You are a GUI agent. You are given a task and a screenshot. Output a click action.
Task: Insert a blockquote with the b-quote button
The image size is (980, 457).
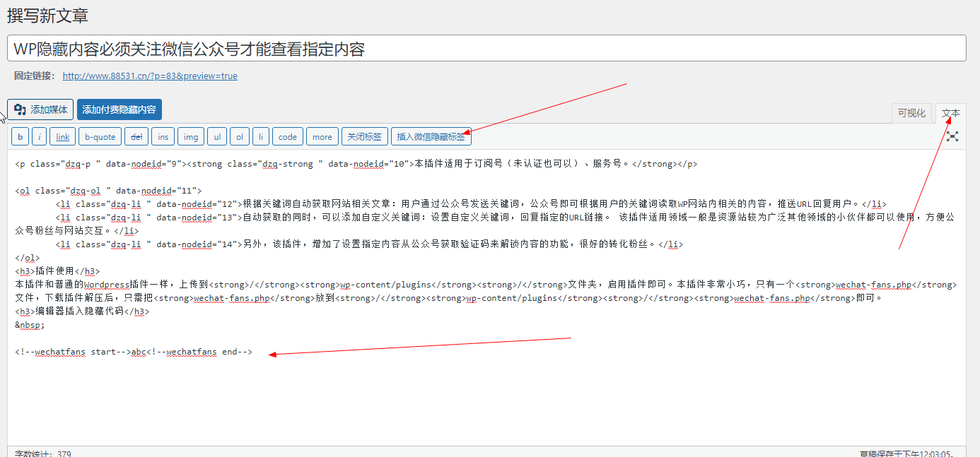click(100, 136)
